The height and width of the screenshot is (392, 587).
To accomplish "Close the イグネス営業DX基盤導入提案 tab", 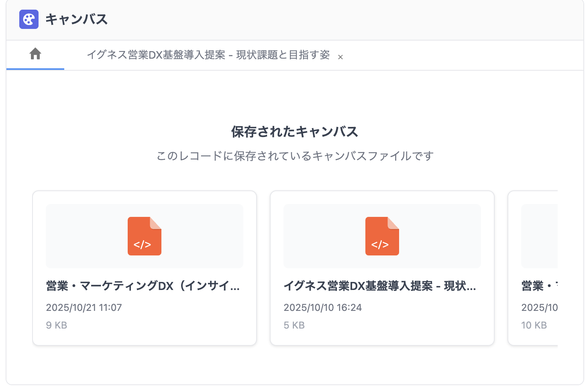I will coord(340,57).
